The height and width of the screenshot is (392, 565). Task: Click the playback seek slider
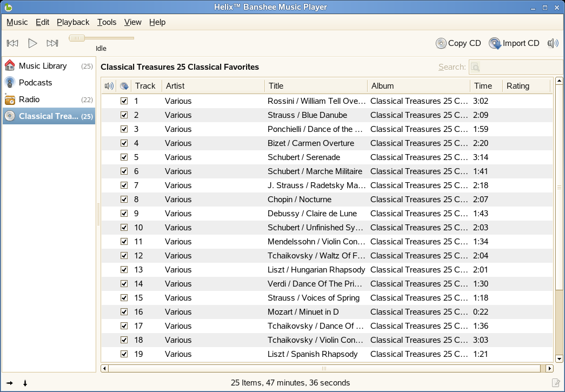[101, 38]
